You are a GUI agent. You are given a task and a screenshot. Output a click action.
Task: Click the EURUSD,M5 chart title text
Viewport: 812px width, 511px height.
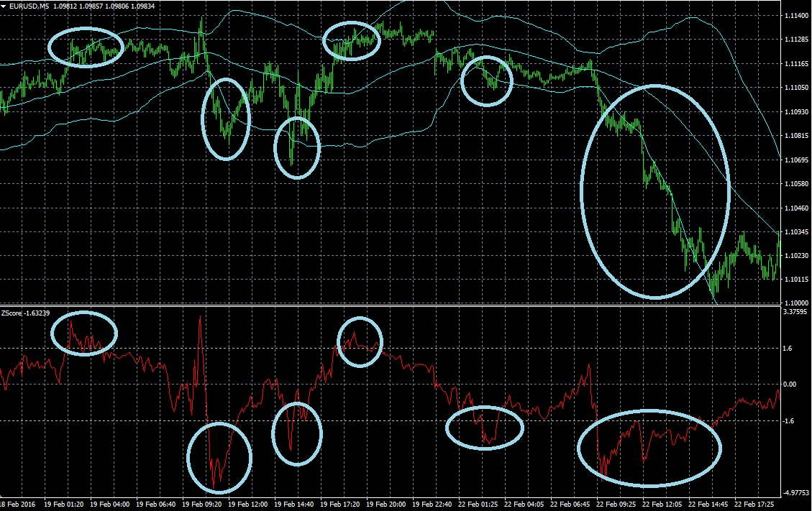(26, 6)
